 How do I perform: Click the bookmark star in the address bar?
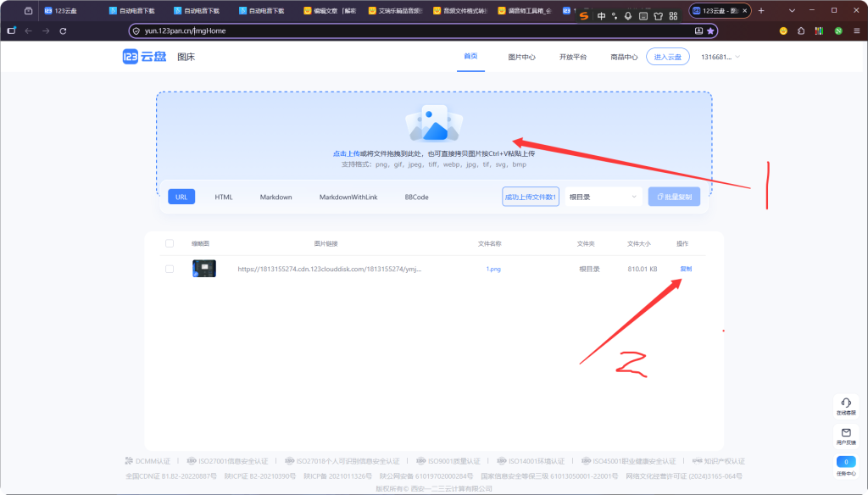point(710,31)
